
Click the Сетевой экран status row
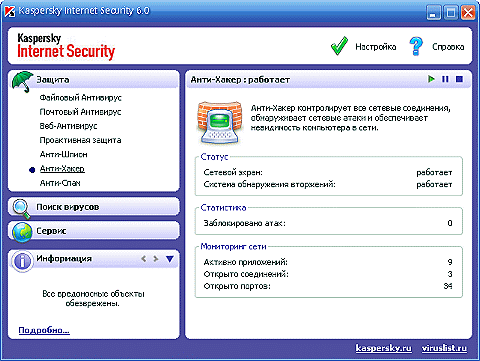328,172
